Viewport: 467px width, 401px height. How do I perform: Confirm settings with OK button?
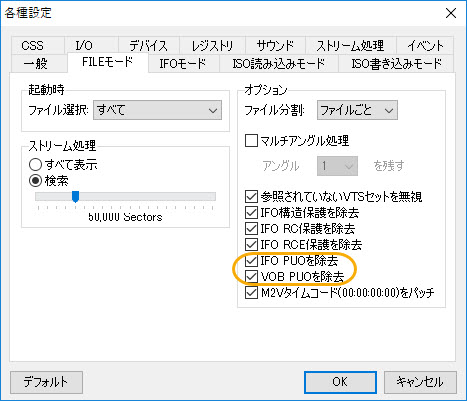(340, 382)
